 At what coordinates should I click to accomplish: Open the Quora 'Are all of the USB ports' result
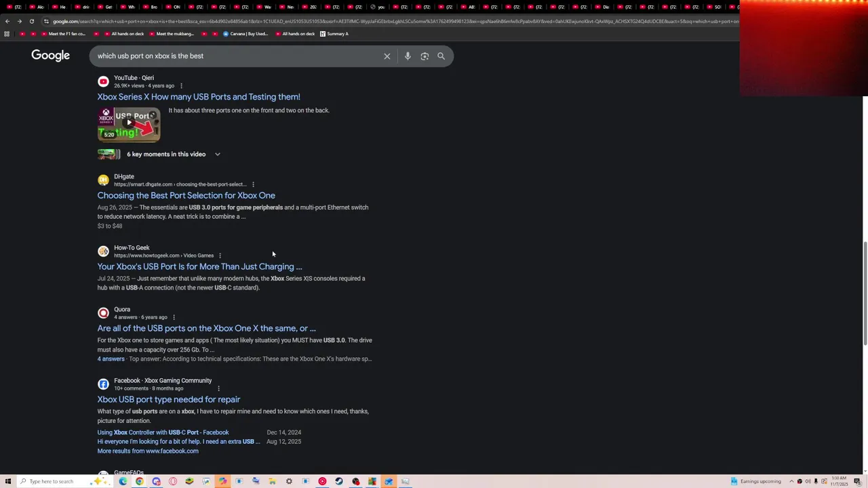click(x=206, y=328)
